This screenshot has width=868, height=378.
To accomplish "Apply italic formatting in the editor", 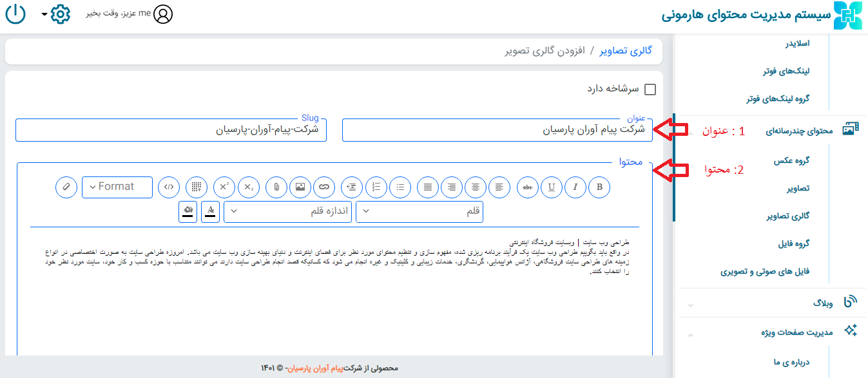I will point(575,187).
